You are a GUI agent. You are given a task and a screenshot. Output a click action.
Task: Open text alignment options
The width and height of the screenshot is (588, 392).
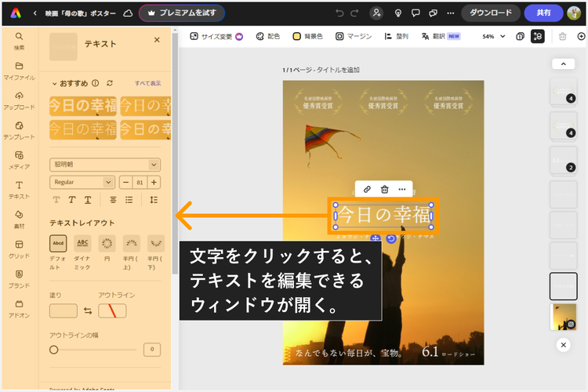point(113,200)
